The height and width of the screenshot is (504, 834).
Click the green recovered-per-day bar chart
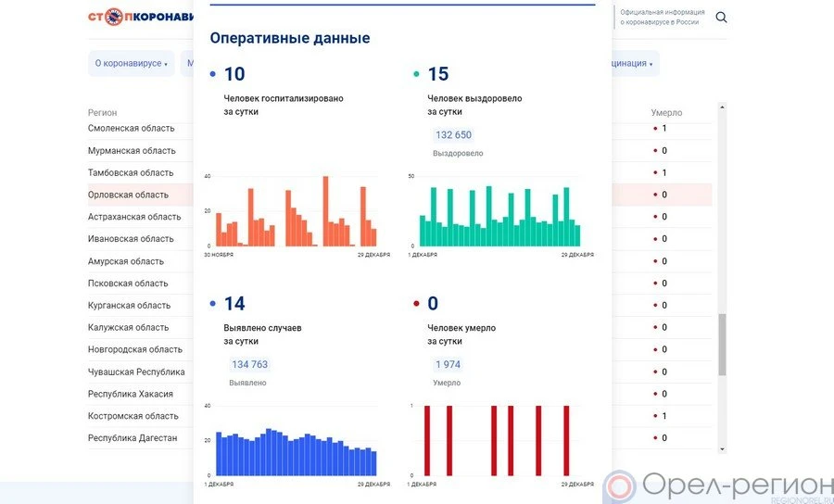pyautogui.click(x=499, y=215)
